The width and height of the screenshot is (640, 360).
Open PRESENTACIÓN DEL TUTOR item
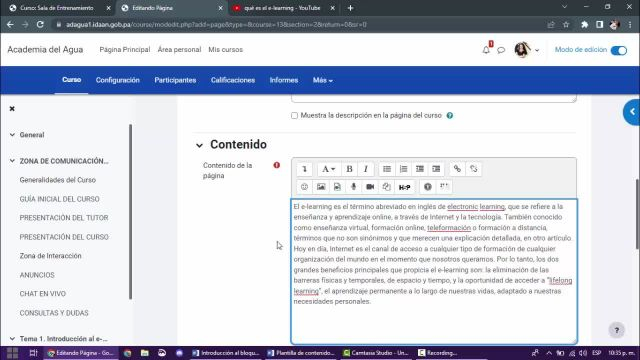click(64, 218)
